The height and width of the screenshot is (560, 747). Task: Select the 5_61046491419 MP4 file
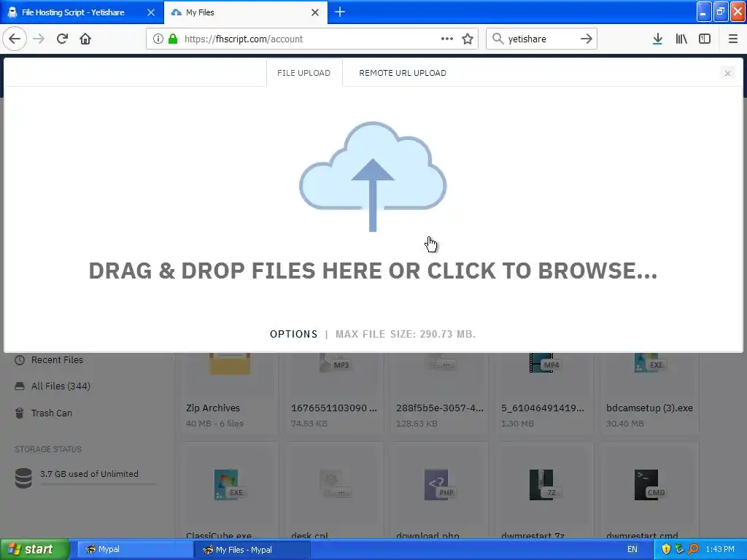click(x=544, y=393)
